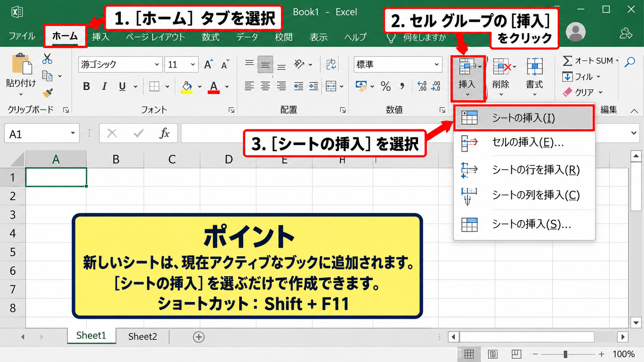The image size is (644, 362).
Task: Click the 書式 (Format) button
Action: click(535, 77)
